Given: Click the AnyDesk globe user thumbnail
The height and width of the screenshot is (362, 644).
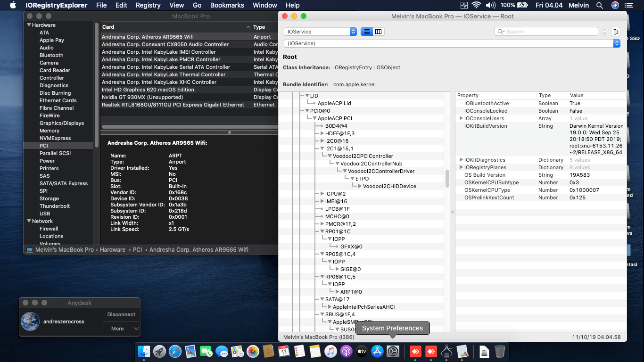Looking at the screenshot, I should [x=30, y=321].
